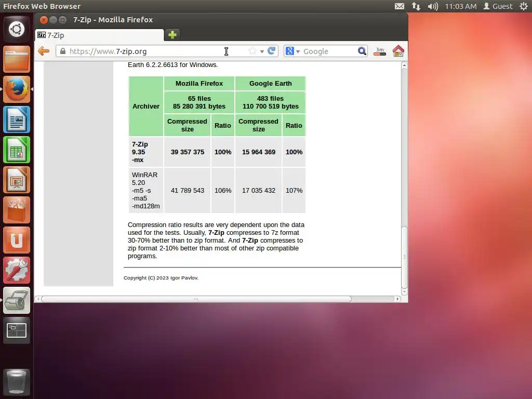
Task: Click the "WinRAR 5.20" row label
Action: pos(146,190)
